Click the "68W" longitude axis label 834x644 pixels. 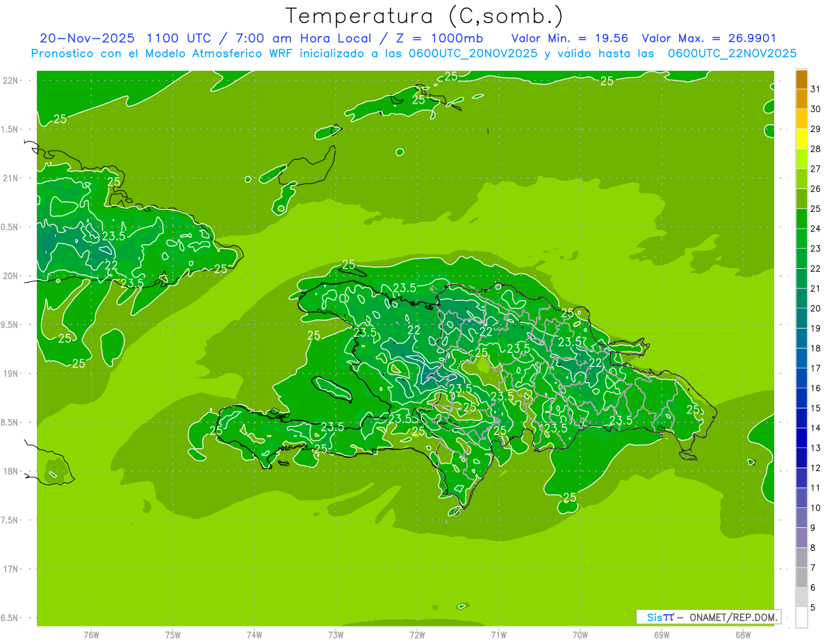tap(743, 635)
